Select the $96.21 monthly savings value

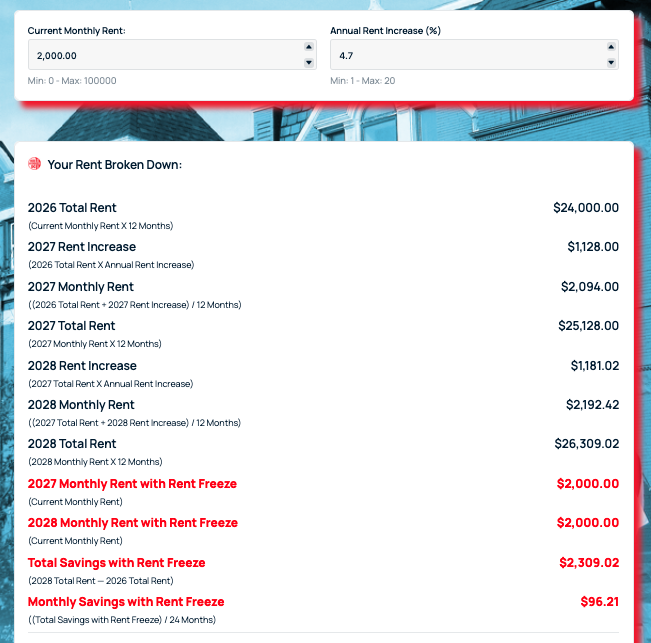click(x=600, y=601)
